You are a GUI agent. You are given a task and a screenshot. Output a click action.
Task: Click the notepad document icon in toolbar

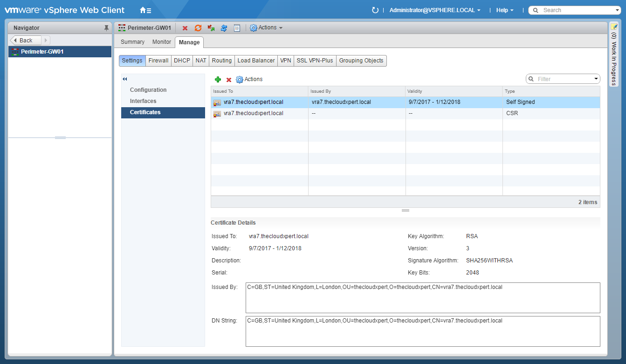coord(237,28)
